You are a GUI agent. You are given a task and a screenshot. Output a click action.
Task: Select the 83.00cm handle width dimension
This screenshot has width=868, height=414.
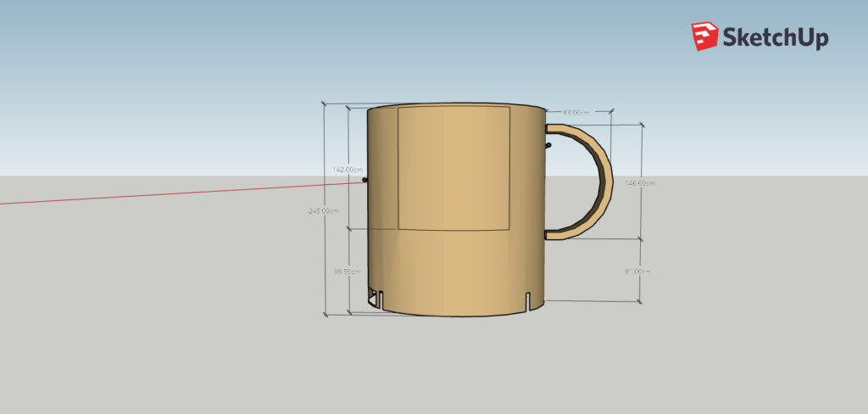(576, 112)
